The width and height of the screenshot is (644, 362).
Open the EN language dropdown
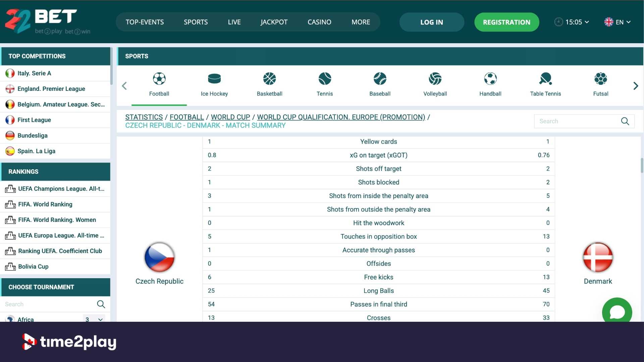[617, 22]
